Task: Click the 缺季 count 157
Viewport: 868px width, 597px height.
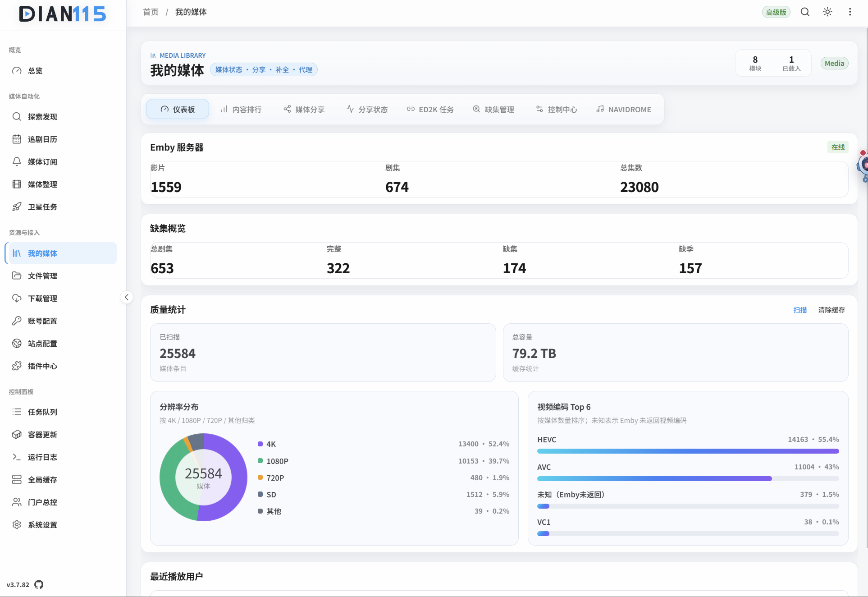Action: tap(690, 268)
